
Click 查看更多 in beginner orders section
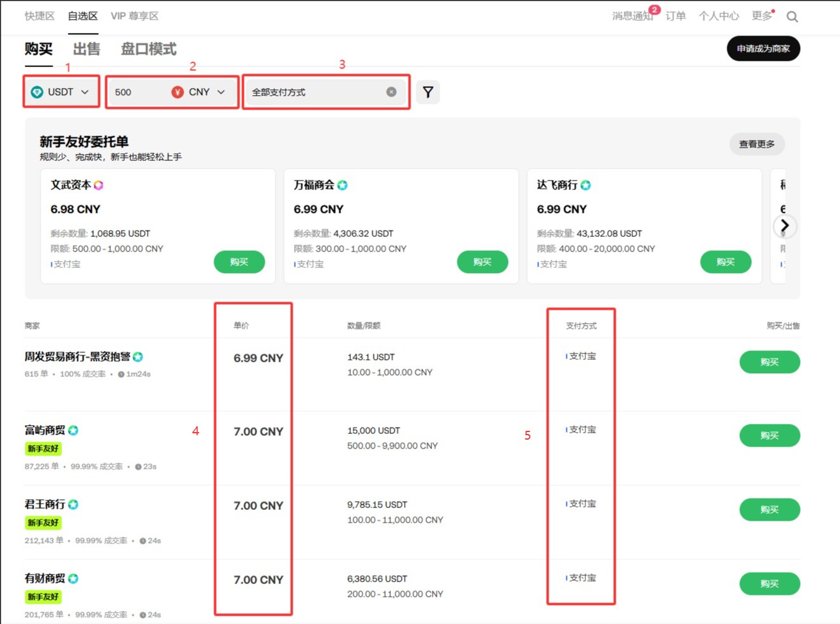tap(757, 144)
